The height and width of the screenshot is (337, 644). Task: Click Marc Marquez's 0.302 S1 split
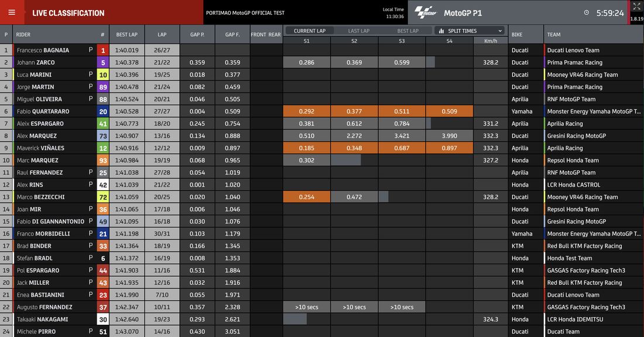coord(306,160)
